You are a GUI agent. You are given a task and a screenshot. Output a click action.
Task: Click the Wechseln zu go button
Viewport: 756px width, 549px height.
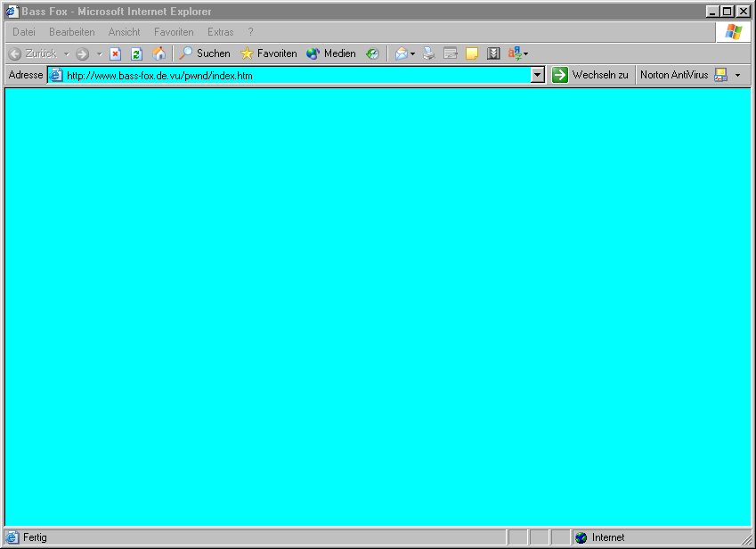pos(590,75)
